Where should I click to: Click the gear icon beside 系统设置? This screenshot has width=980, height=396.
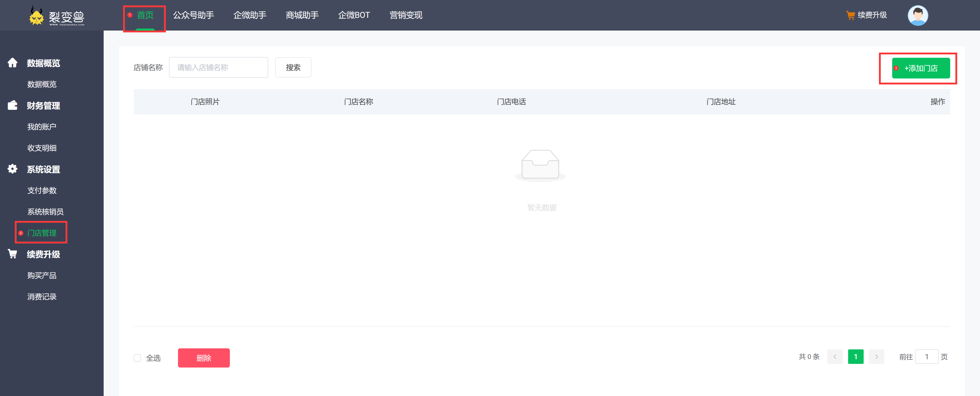[x=12, y=169]
